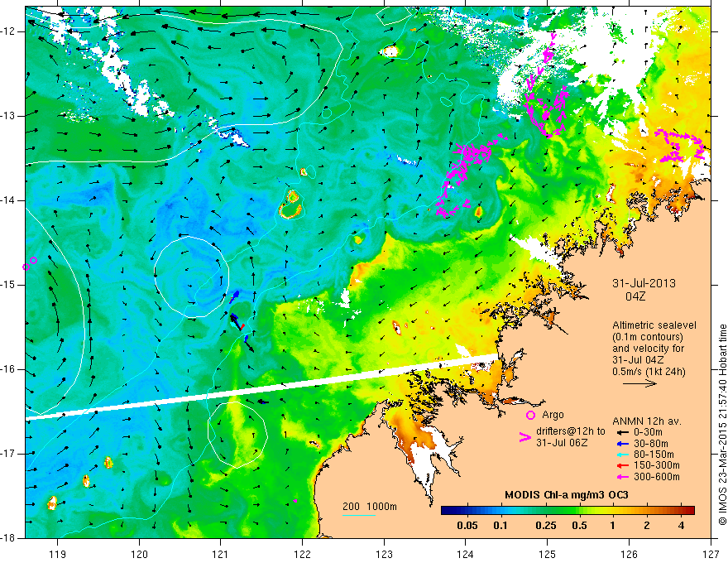This screenshot has width=728, height=563.
Task: Click the small red mooring arrow on the map
Action: click(x=242, y=327)
